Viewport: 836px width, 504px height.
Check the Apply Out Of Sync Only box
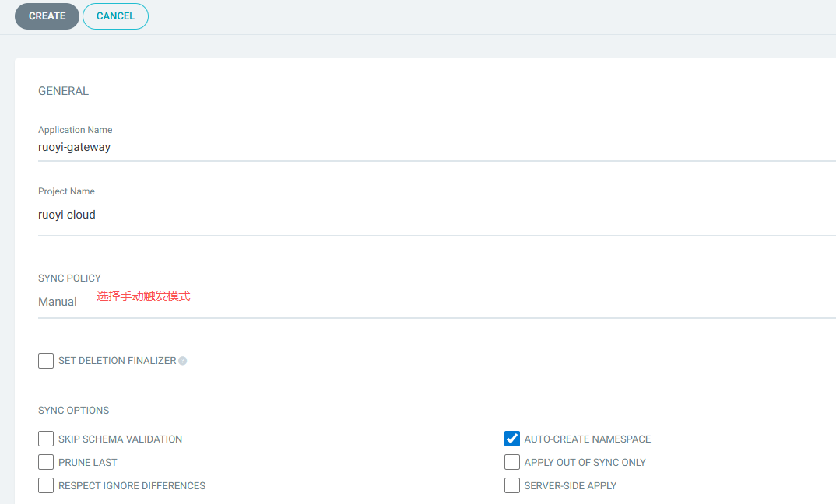(x=512, y=462)
